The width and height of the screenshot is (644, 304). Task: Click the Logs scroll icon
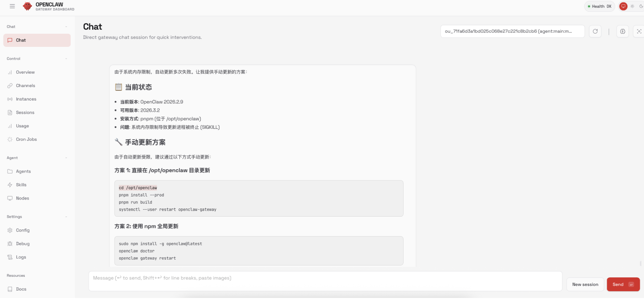point(10,257)
